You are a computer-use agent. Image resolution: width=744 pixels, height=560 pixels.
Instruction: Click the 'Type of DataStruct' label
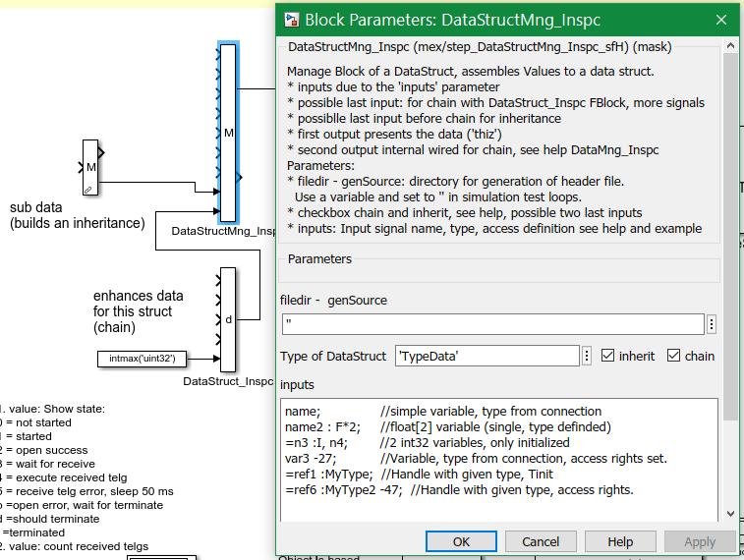point(333,356)
